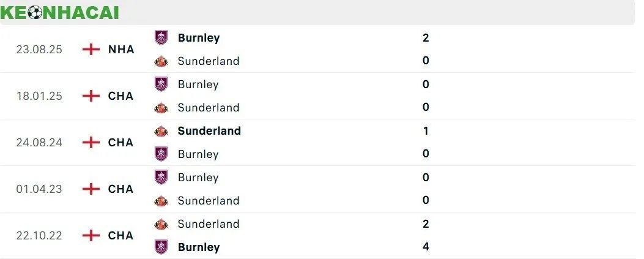Click England flag beside NHA label
This screenshot has width=644, height=259.
point(91,49)
